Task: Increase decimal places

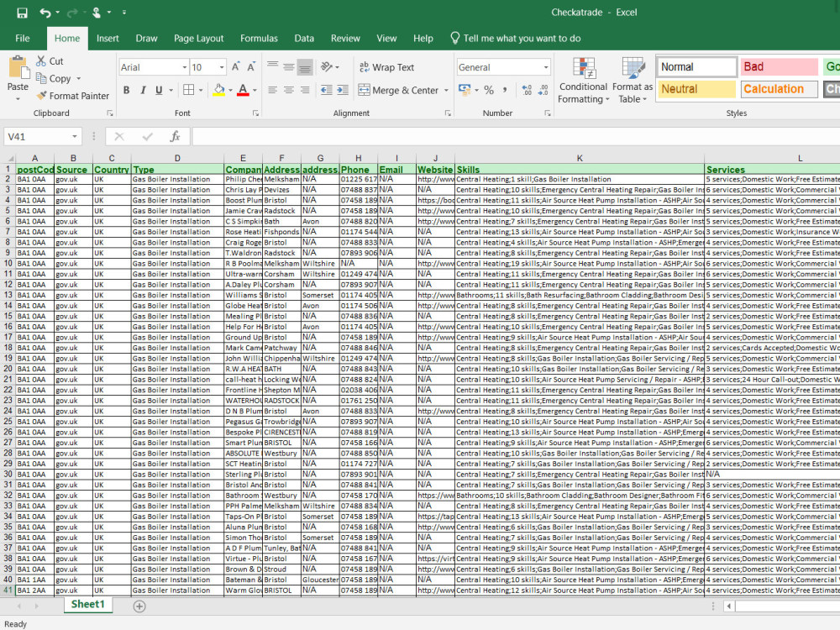Action: point(527,90)
